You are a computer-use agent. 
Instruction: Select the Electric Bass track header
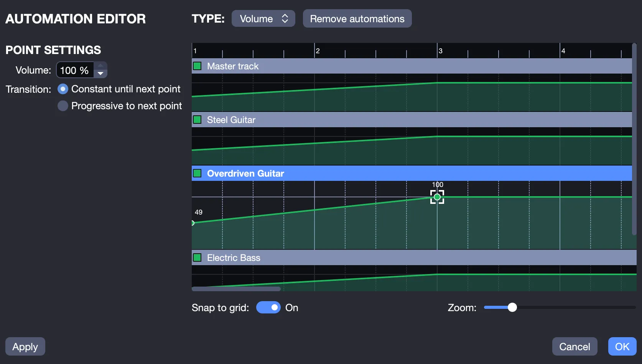(414, 257)
